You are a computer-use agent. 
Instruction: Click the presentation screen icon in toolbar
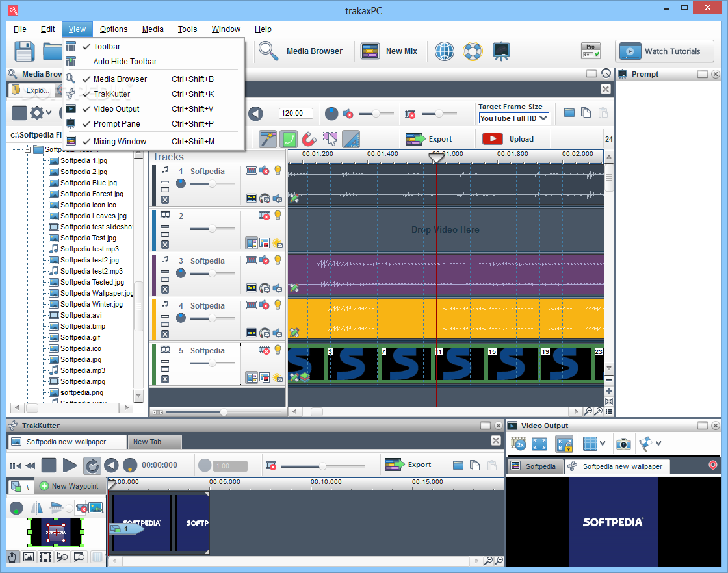pyautogui.click(x=501, y=51)
